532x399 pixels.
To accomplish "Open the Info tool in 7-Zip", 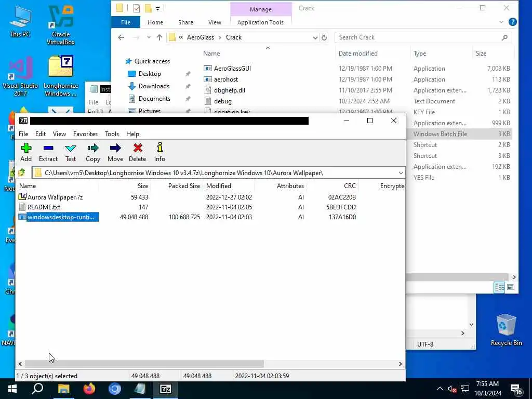I will [x=159, y=152].
